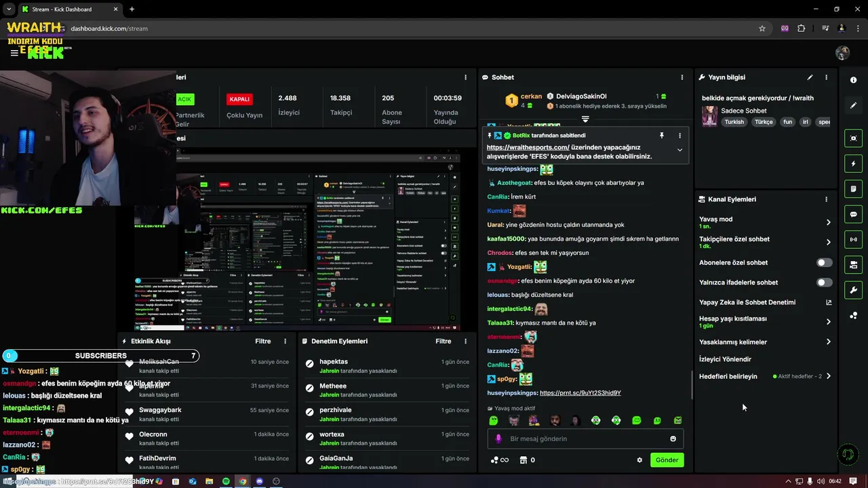Open the Spotify icon in the taskbar
This screenshot has width=868, height=488.
pos(226,481)
